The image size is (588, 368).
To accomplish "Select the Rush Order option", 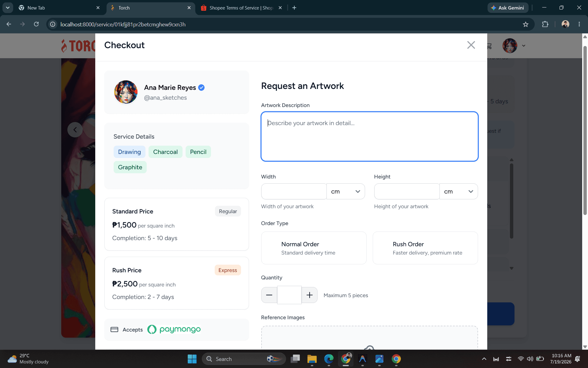I will pos(425,248).
